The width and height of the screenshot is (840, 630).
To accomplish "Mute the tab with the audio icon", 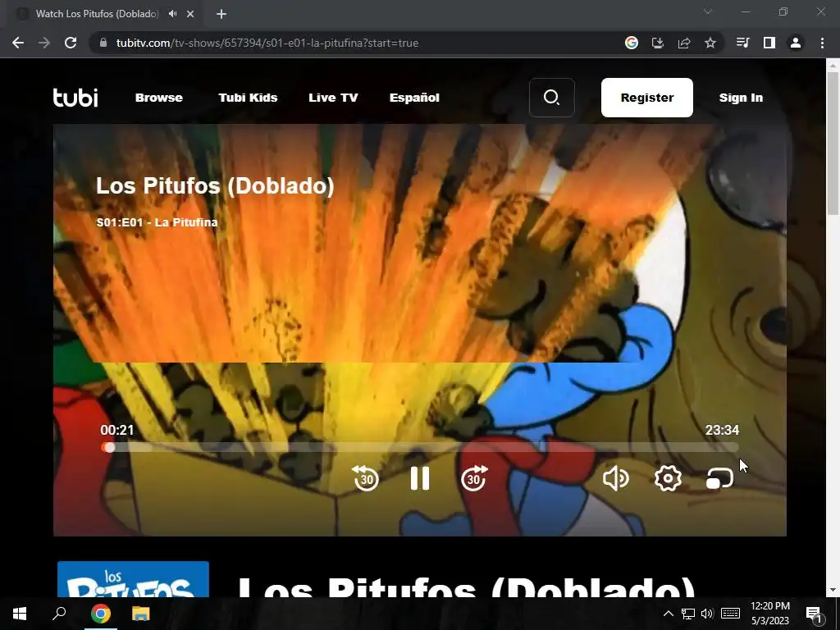I will (172, 14).
